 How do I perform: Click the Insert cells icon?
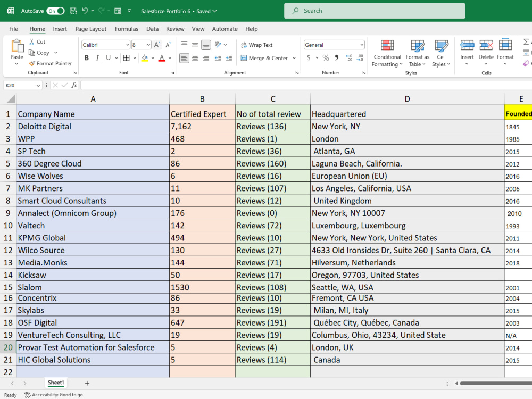tap(467, 45)
